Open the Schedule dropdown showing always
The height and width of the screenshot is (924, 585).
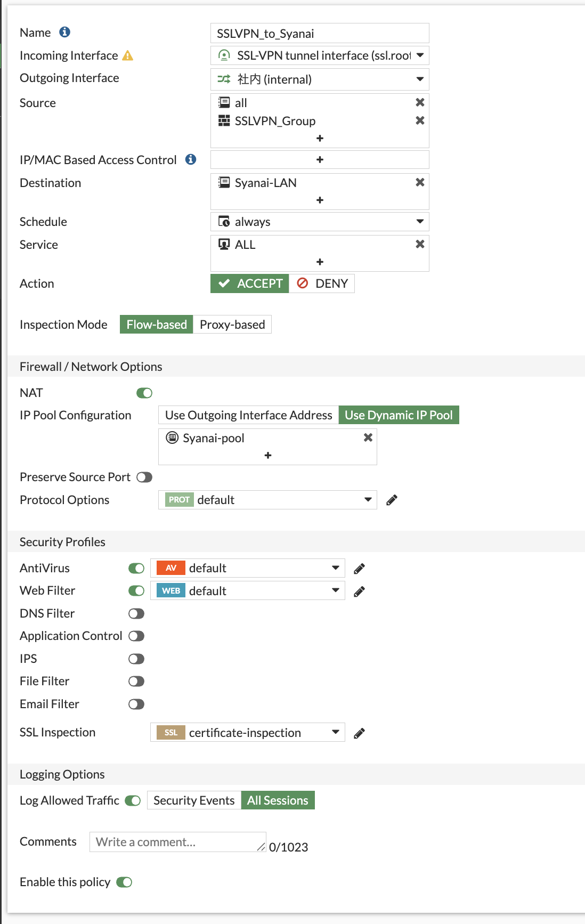click(320, 222)
